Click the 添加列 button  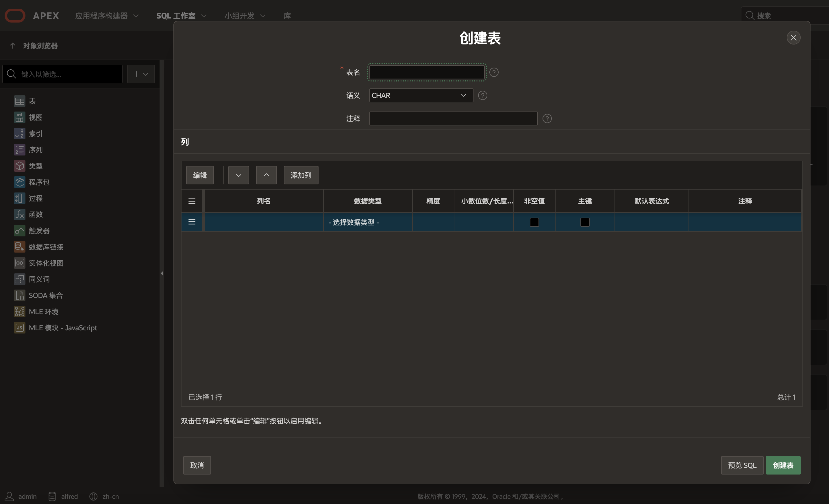click(301, 175)
